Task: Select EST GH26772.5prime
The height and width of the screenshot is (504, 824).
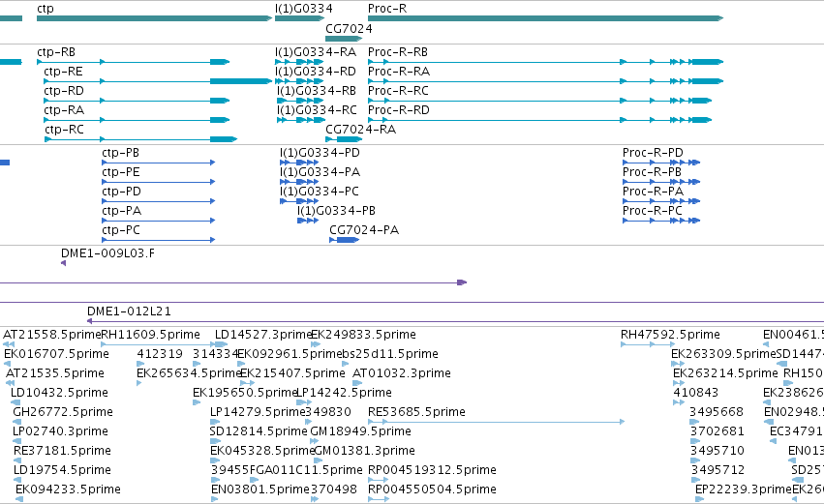Action: (63, 413)
